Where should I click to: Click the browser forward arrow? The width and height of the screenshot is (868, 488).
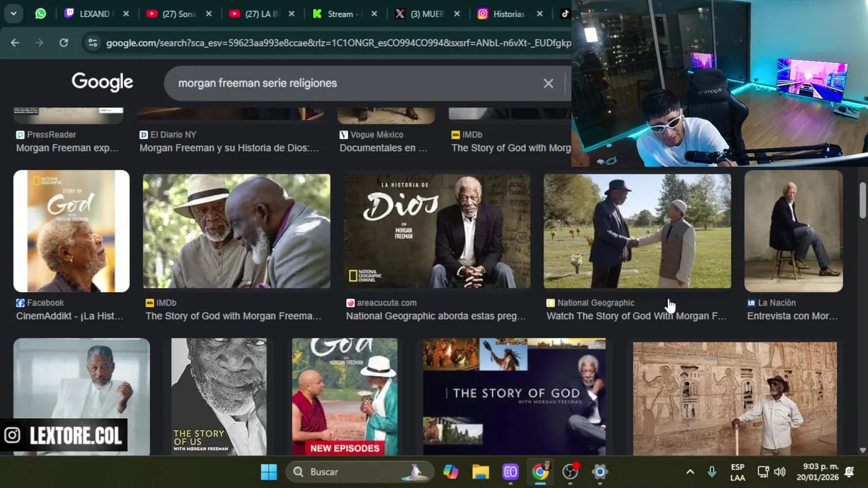point(39,43)
